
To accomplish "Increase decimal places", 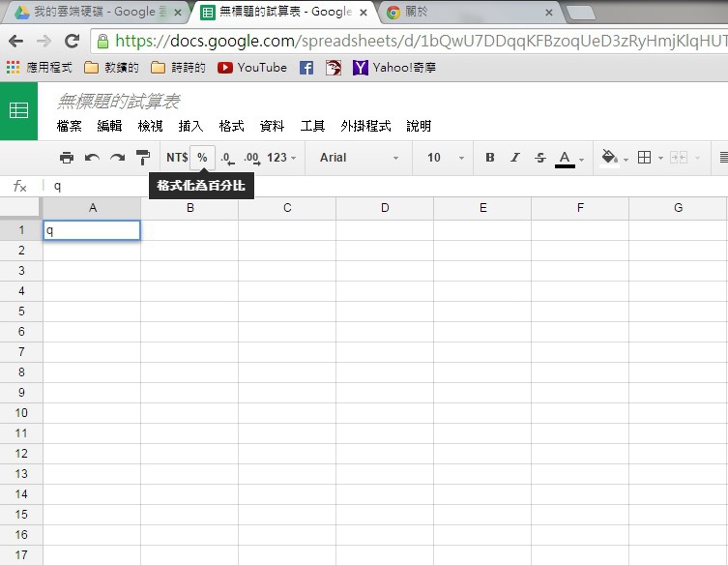I will pos(252,159).
